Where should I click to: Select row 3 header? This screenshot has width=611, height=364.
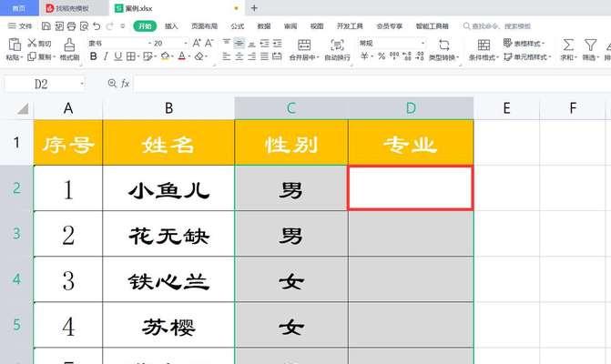[x=16, y=234]
